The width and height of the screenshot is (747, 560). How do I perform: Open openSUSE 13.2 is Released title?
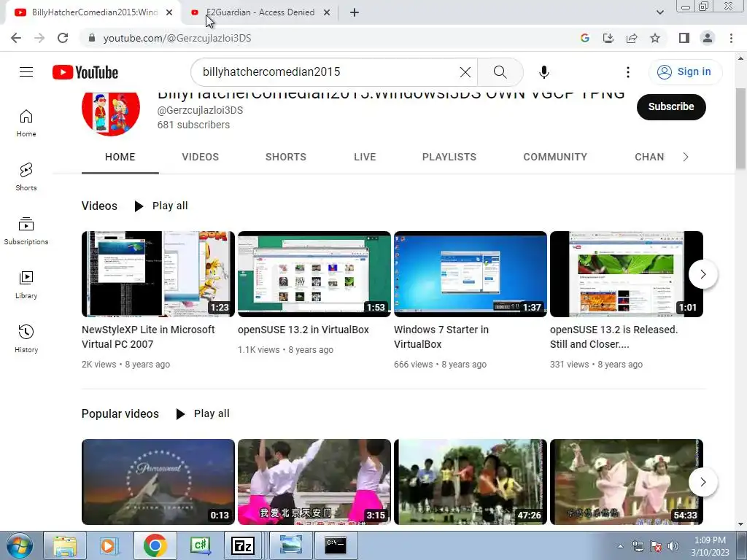(614, 337)
